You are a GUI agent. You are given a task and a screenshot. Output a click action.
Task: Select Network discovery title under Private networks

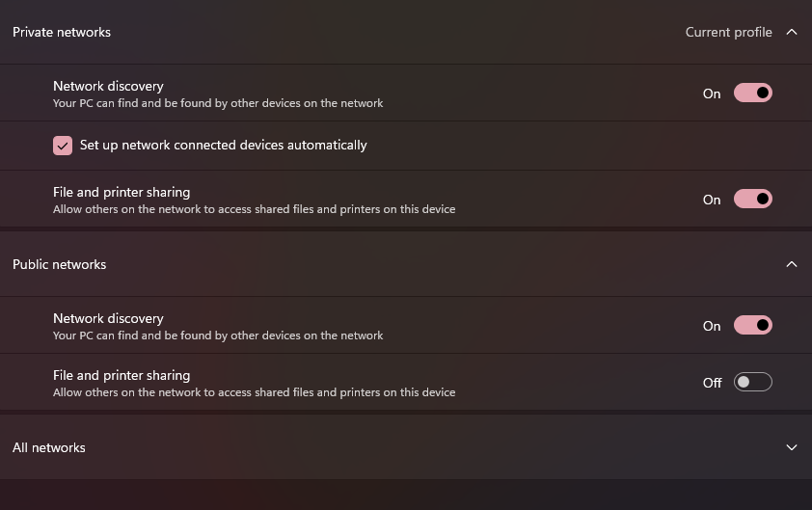(x=108, y=86)
